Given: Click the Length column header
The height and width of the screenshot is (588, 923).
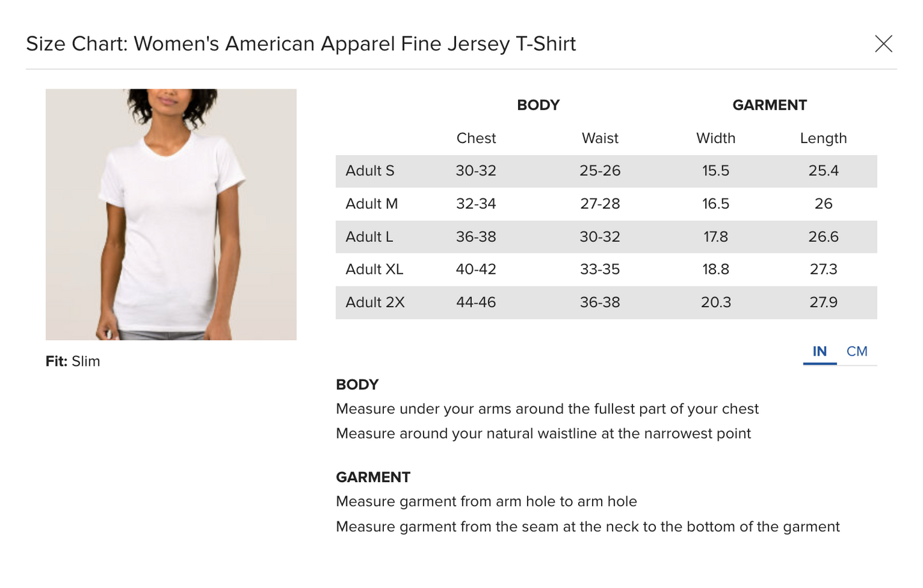Looking at the screenshot, I should pyautogui.click(x=823, y=139).
